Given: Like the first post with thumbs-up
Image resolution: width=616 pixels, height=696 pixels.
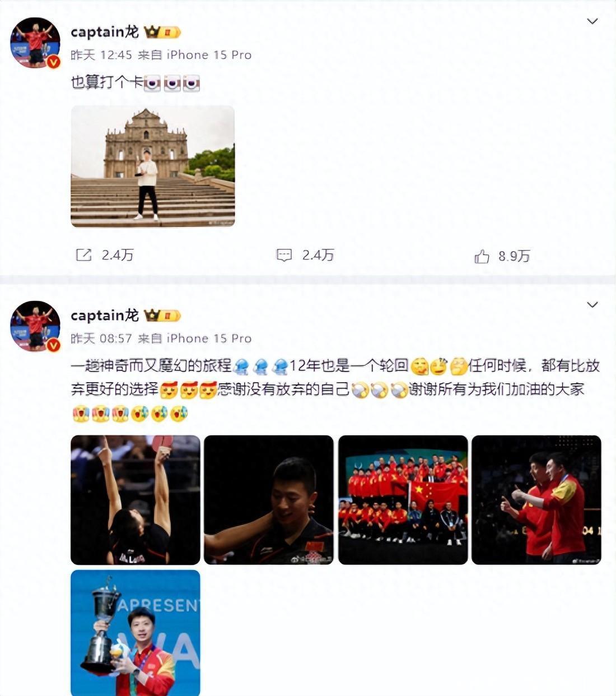Looking at the screenshot, I should click(482, 256).
